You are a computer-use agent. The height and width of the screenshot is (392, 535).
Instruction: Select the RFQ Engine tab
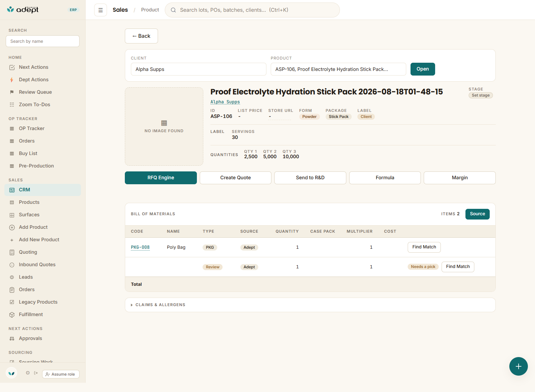point(161,178)
